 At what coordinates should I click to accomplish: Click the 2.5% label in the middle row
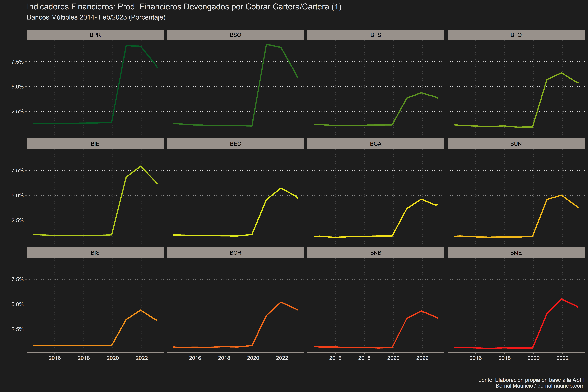18,220
